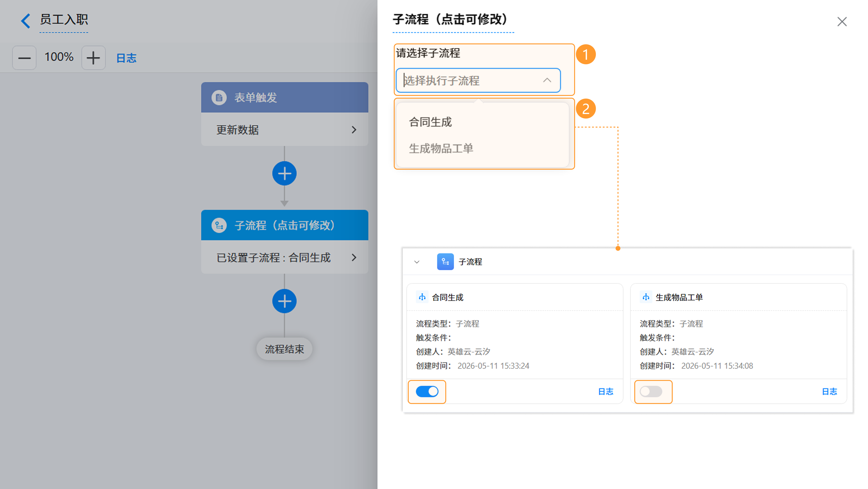Image resolution: width=868 pixels, height=489 pixels.
Task: Click the 请选择子流程 label
Action: [428, 53]
